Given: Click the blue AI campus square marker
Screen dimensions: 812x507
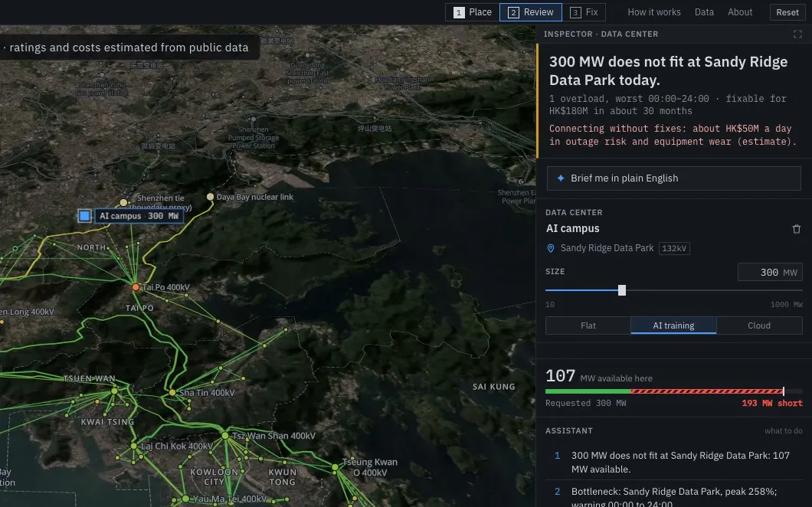Looking at the screenshot, I should 84,216.
